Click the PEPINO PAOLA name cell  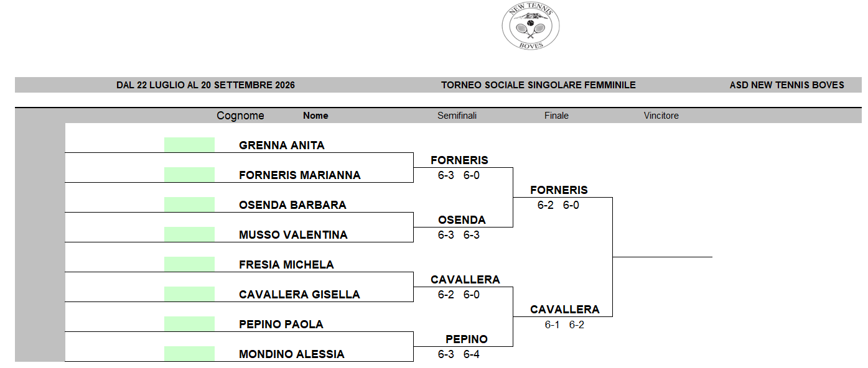(281, 324)
